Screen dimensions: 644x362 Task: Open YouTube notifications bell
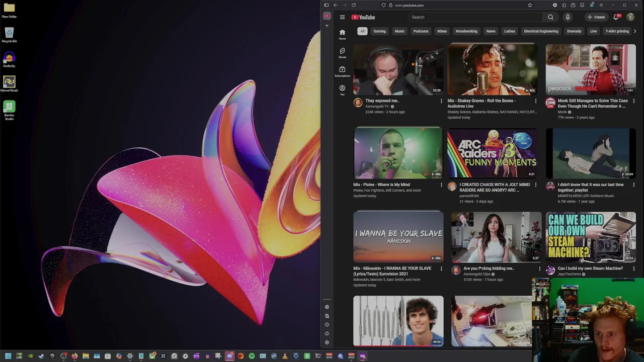616,17
